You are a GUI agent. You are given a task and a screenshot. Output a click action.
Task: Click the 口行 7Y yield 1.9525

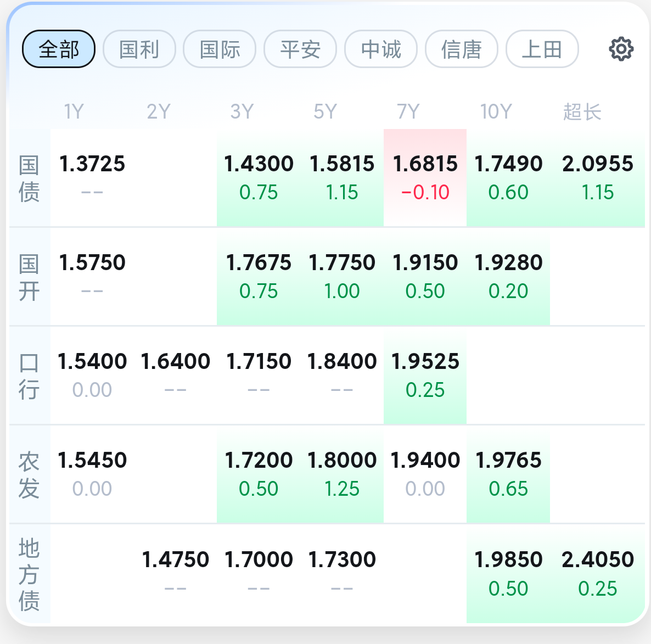coord(425,362)
